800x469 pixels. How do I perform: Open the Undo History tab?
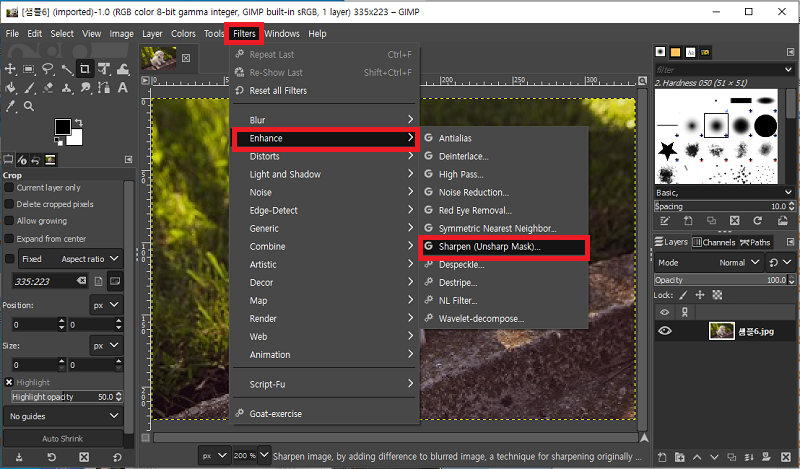click(x=36, y=160)
